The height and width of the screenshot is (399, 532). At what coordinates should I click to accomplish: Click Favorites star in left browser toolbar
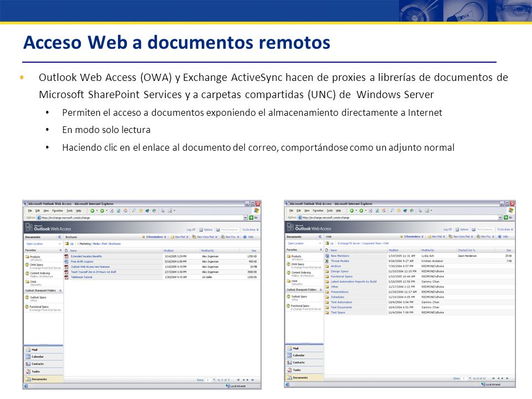141,211
